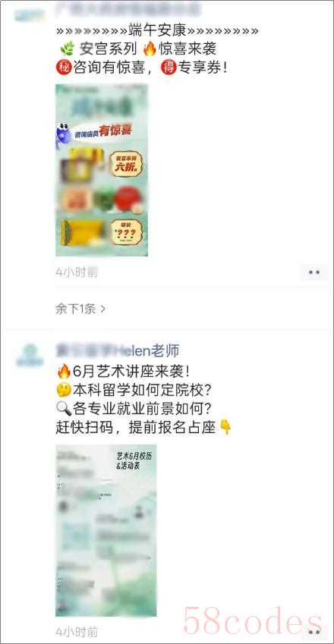The image size is (334, 644).
Task: Tap the ??? mystery badge in the promo image
Action: 125,232
